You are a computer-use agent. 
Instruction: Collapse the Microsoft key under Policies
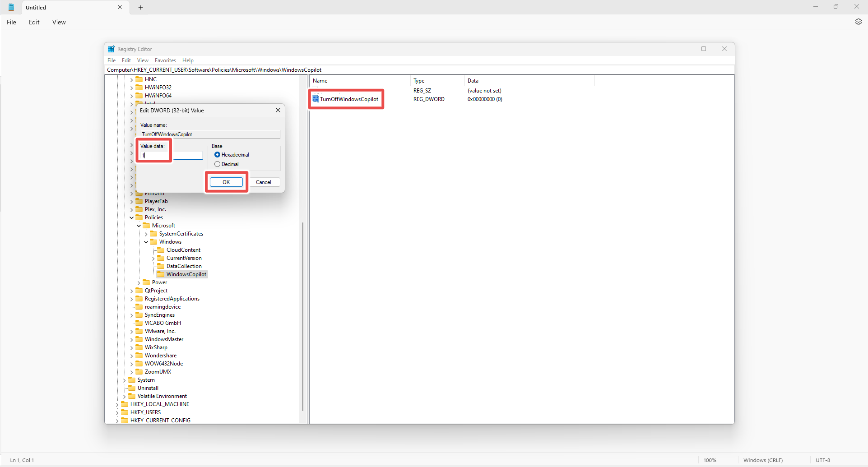pos(139,226)
